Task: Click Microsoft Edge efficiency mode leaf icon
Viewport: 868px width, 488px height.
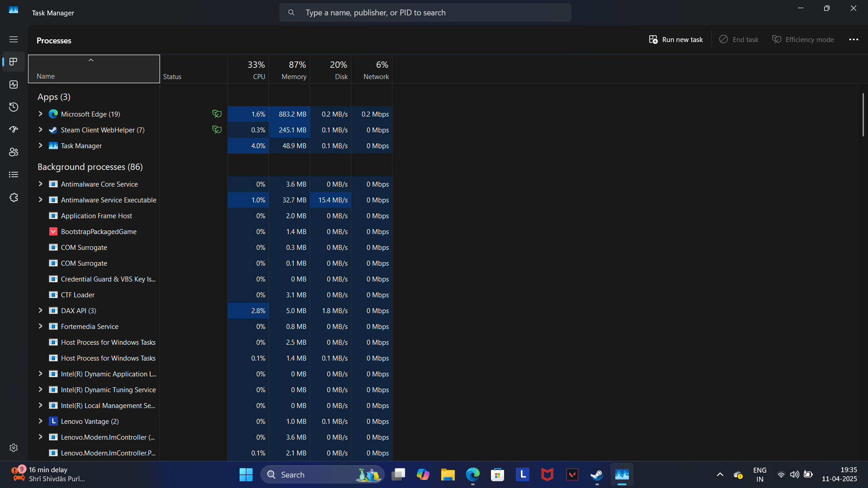Action: (x=217, y=114)
